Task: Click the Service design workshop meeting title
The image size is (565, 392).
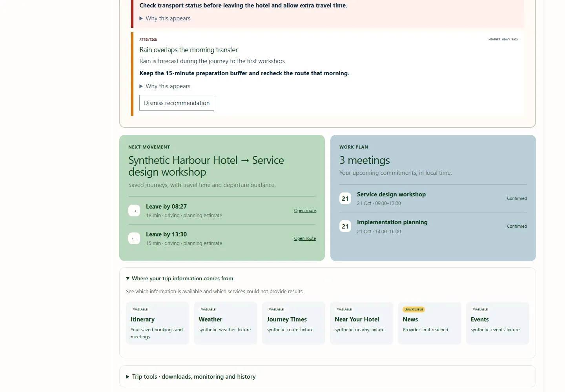Action: point(391,194)
